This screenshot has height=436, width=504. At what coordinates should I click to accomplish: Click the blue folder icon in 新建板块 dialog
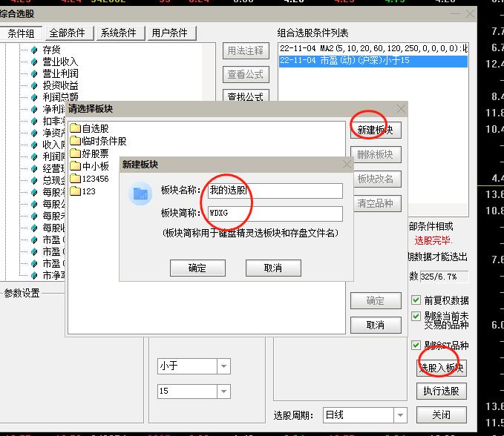tap(140, 194)
